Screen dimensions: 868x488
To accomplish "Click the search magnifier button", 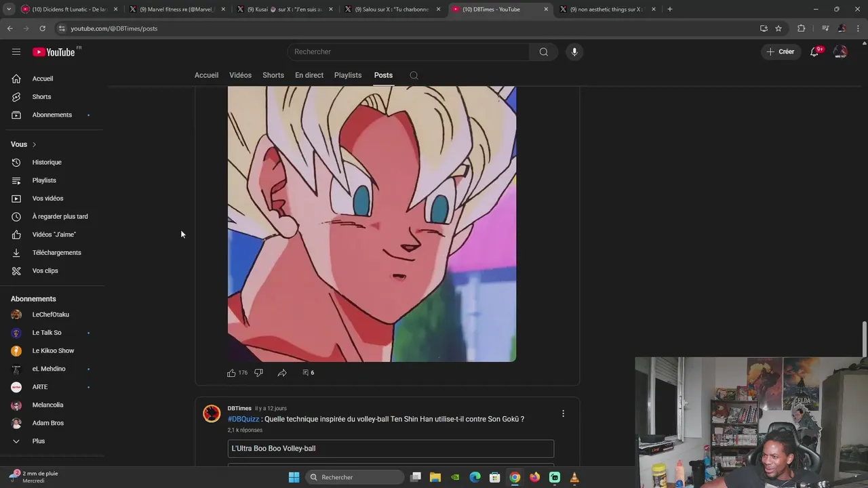I will (543, 52).
